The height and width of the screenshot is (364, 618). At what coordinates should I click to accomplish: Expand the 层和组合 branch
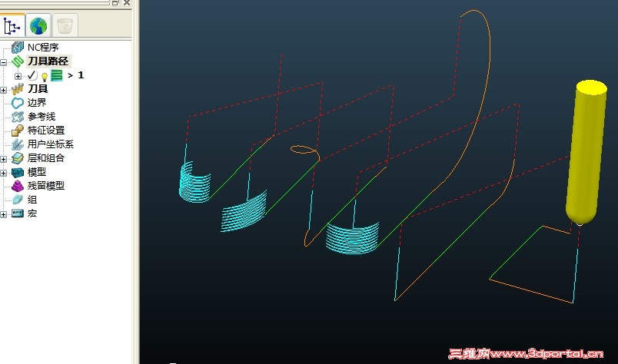click(4, 159)
